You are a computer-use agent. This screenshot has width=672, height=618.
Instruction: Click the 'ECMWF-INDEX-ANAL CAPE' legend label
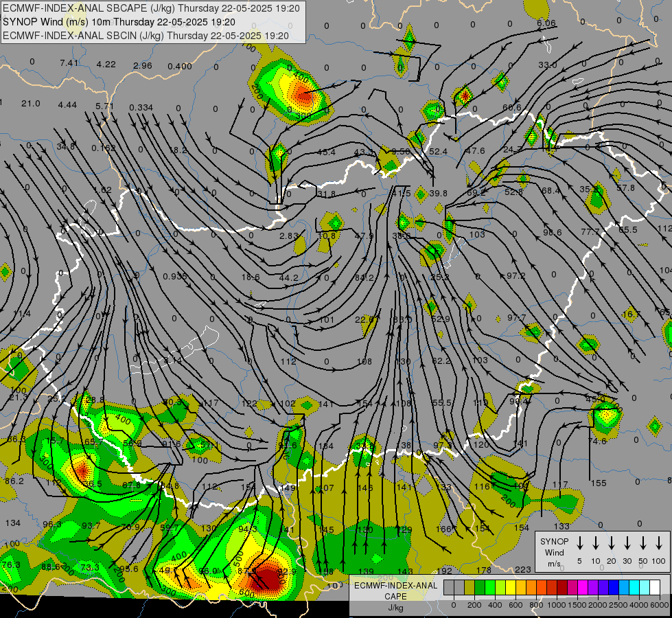[395, 591]
